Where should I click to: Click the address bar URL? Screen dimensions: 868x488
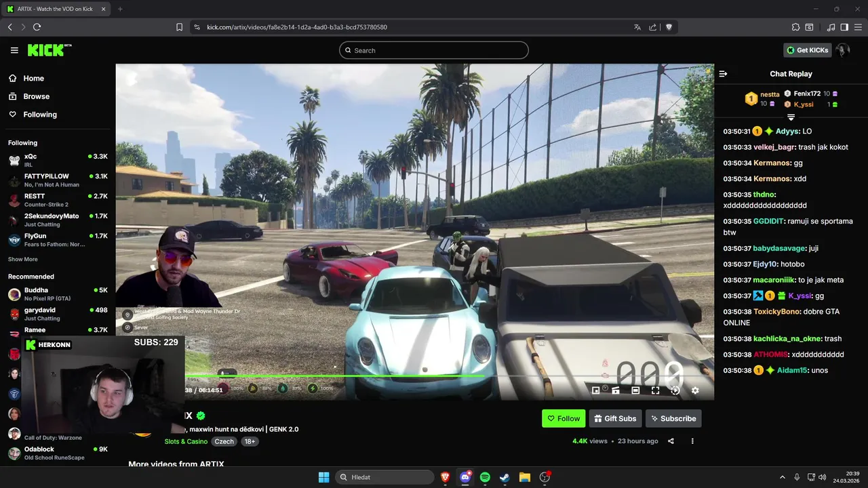[297, 27]
